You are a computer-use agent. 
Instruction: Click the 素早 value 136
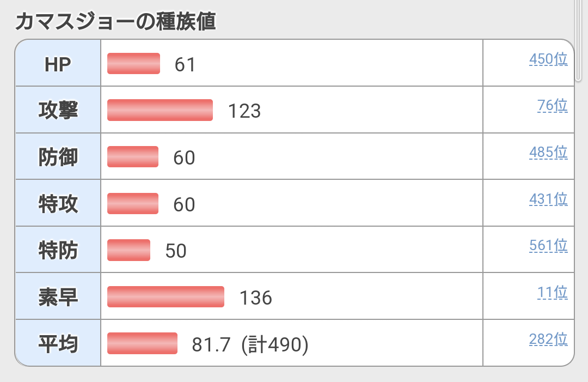point(255,298)
